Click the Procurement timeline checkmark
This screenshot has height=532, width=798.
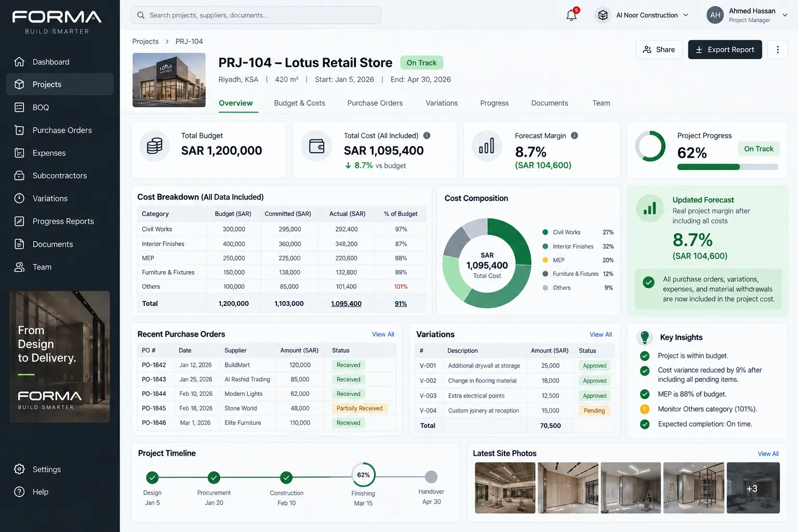214,477
